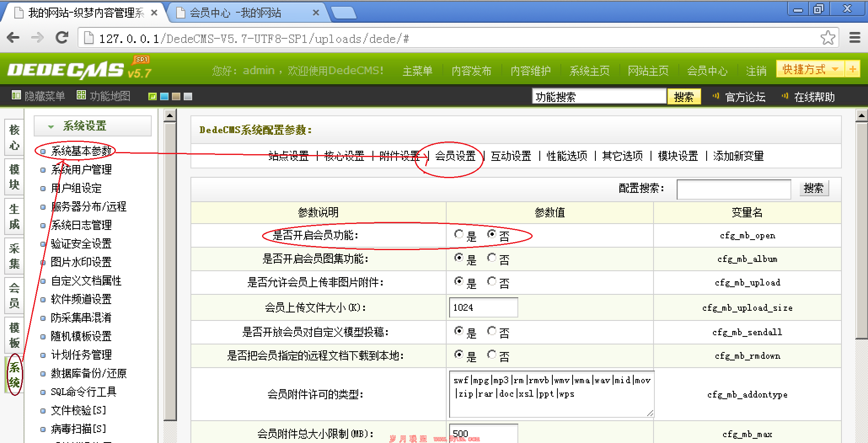Switch to the 会员 side tab
This screenshot has height=443, width=868.
[14, 296]
